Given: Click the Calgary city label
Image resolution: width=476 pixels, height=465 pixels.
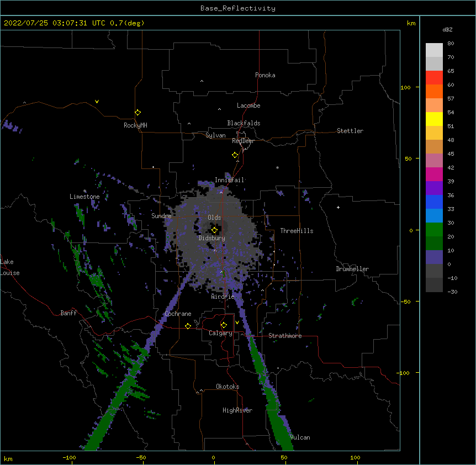Looking at the screenshot, I should (220, 333).
